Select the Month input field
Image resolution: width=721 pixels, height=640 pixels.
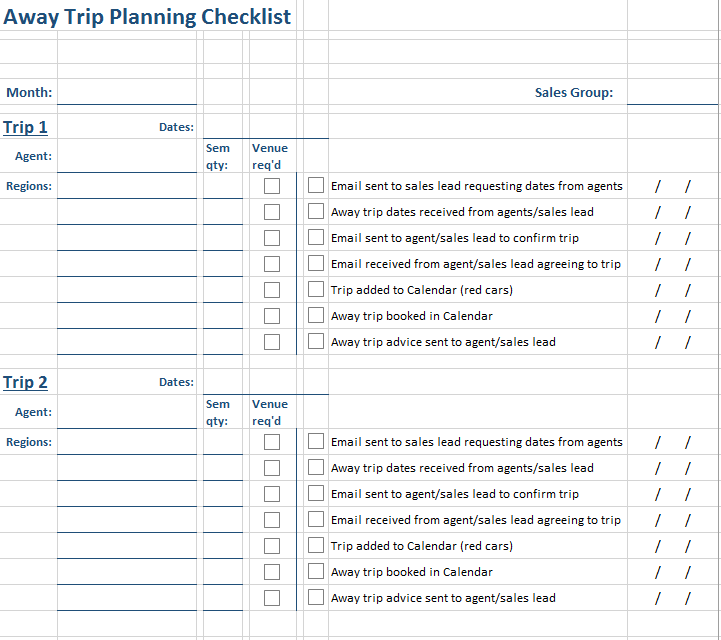[x=127, y=92]
